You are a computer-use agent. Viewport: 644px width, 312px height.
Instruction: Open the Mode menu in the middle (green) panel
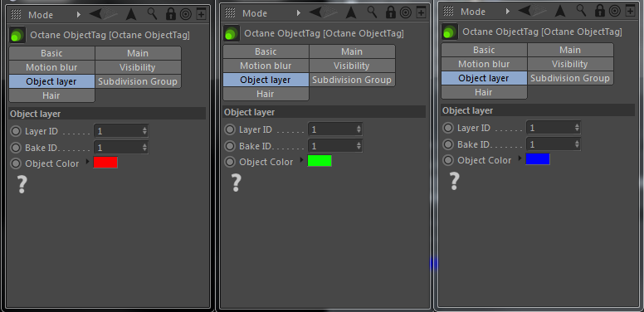click(x=255, y=13)
